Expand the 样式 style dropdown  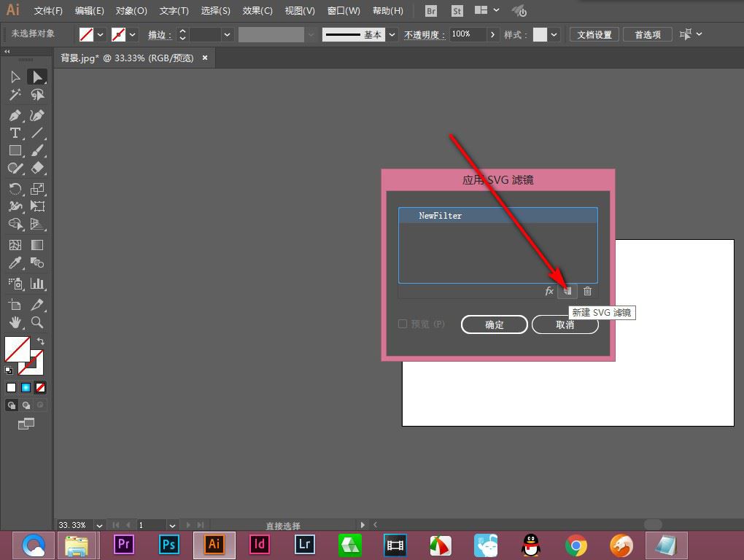[554, 34]
